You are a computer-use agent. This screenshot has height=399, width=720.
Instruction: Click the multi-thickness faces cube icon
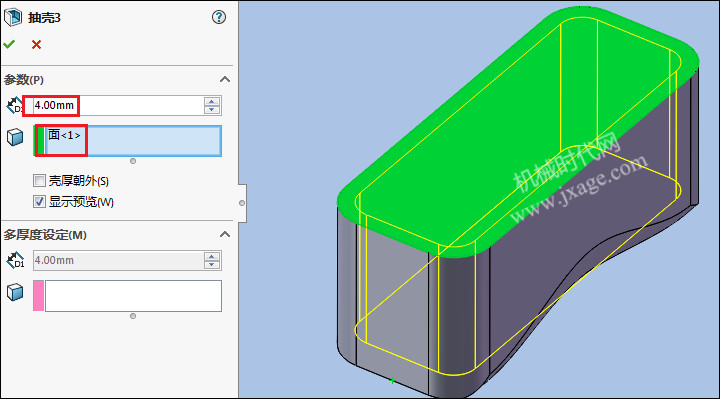[15, 292]
